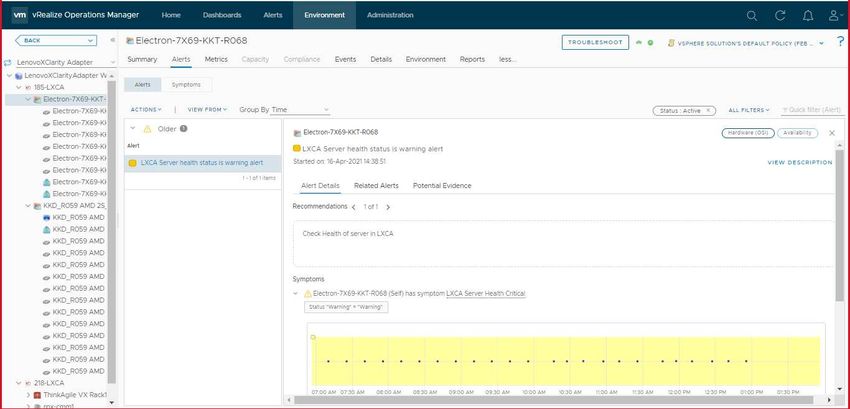Image resolution: width=850 pixels, height=409 pixels.
Task: Open Home in top navigation
Action: pos(171,15)
